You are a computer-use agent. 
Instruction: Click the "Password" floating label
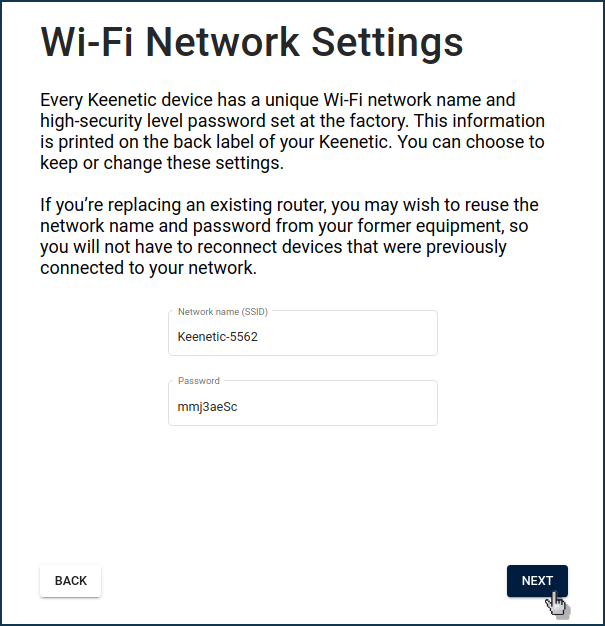click(199, 381)
